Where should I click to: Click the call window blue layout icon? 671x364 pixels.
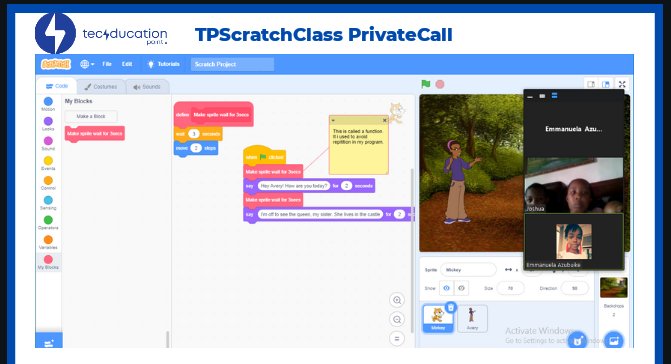(x=554, y=95)
